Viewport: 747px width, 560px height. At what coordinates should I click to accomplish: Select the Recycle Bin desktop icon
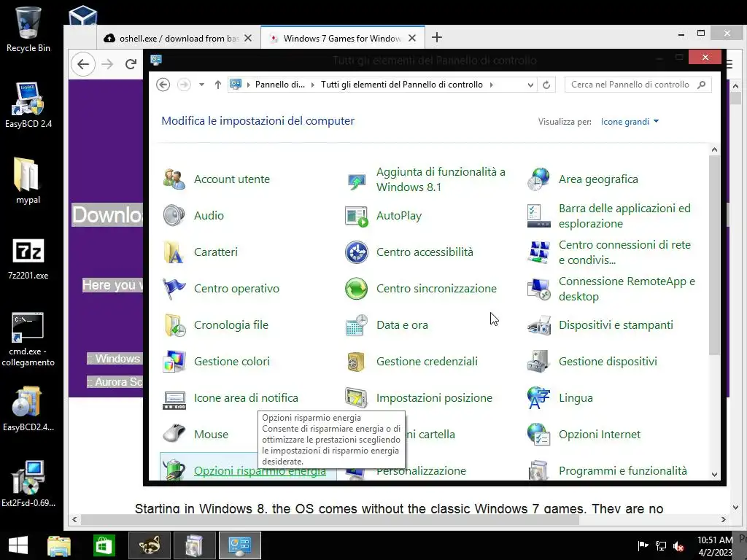tap(28, 29)
